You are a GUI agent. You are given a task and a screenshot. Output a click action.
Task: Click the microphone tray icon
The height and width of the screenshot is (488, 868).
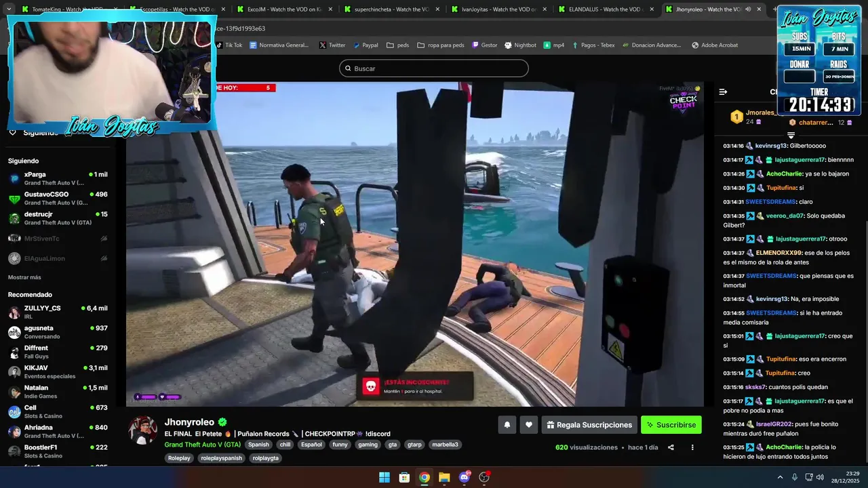tap(795, 477)
